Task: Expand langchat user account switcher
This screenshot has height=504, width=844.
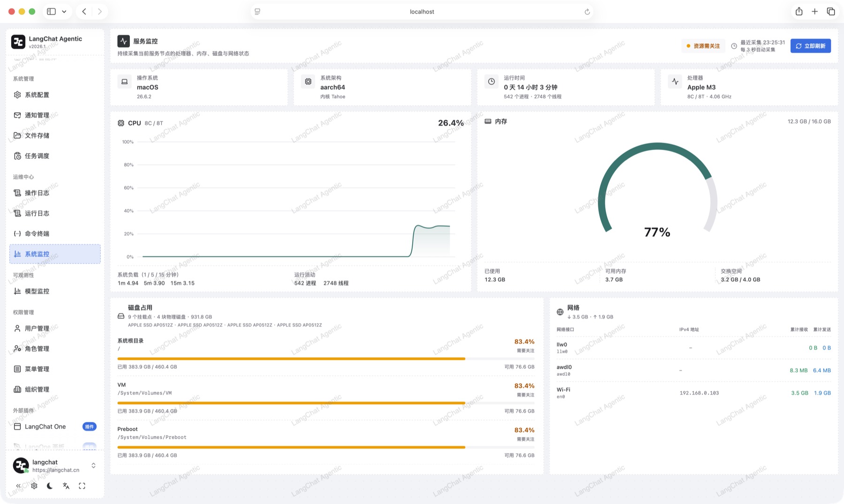Action: click(93, 466)
